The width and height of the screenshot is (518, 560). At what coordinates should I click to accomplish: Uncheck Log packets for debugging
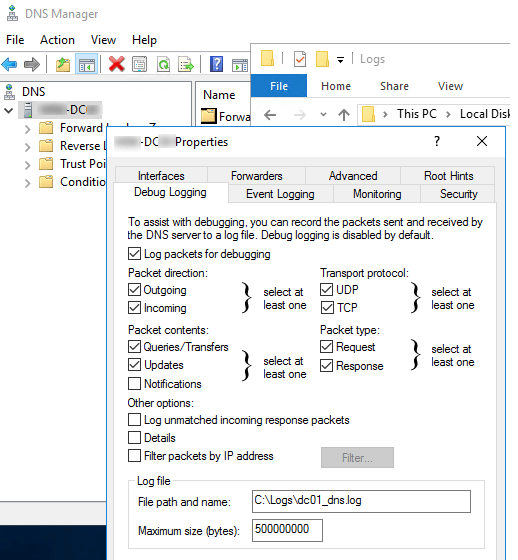pyautogui.click(x=134, y=254)
